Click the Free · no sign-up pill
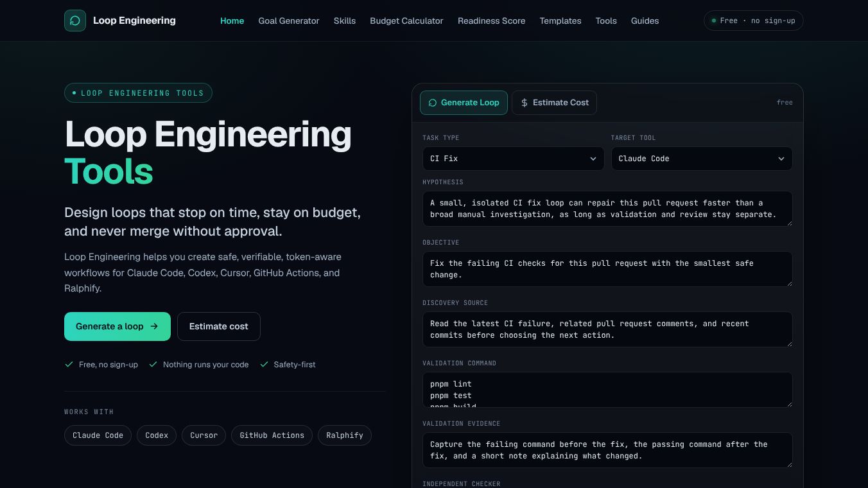Image resolution: width=868 pixels, height=488 pixels. (x=754, y=21)
